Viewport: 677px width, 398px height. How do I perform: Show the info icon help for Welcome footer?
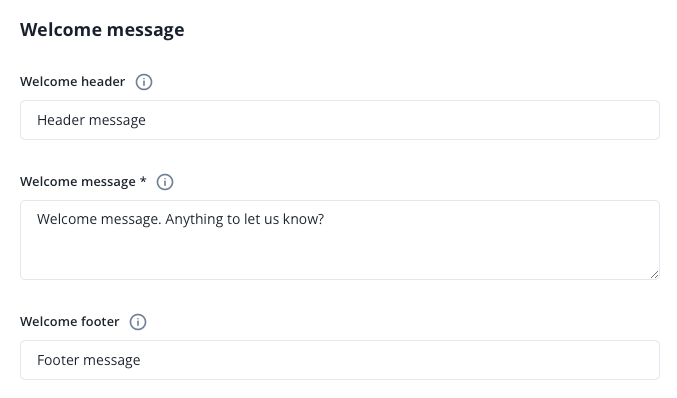[x=138, y=322]
